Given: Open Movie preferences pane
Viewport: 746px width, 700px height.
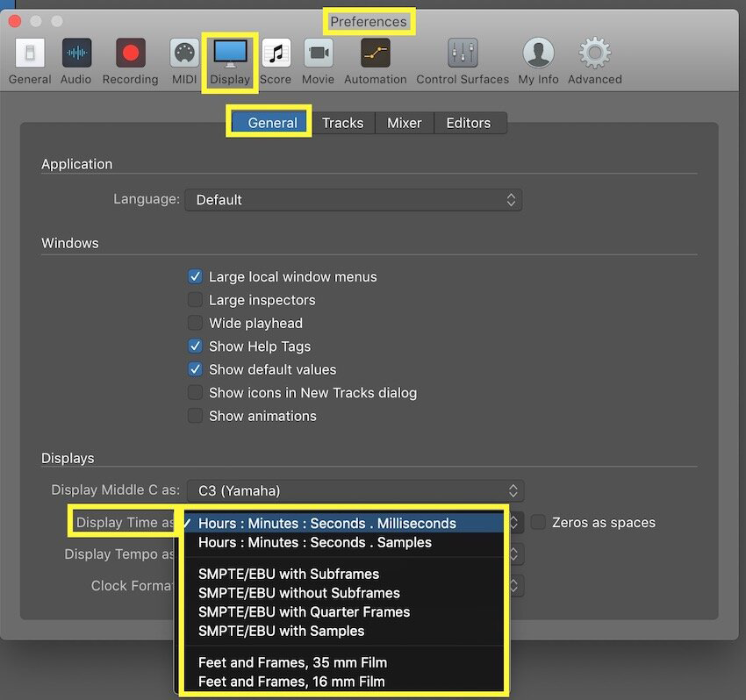Looking at the screenshot, I should (x=319, y=61).
